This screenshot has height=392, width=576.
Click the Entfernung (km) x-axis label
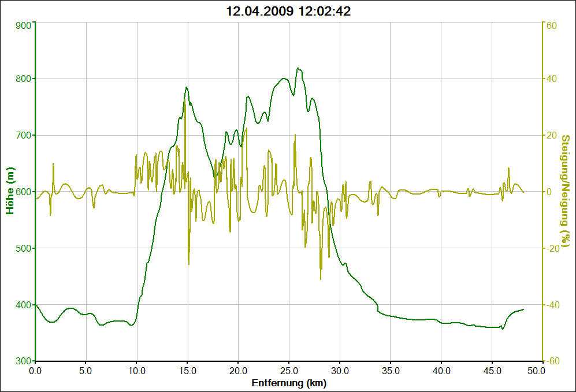coord(288,383)
